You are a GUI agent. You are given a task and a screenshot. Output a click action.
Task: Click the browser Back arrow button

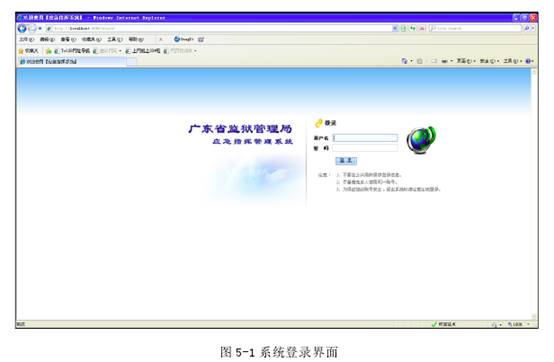click(x=22, y=28)
